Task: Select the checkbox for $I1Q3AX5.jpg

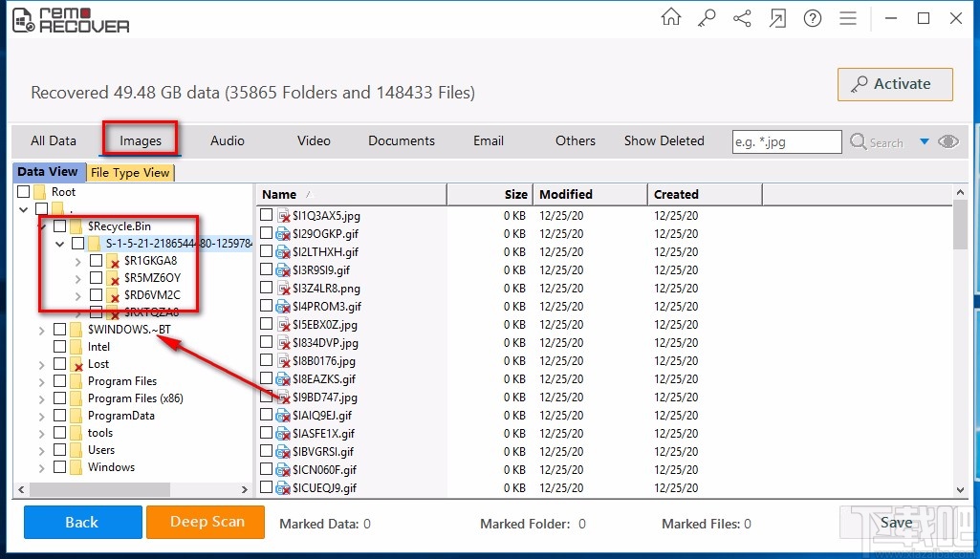Action: click(266, 216)
